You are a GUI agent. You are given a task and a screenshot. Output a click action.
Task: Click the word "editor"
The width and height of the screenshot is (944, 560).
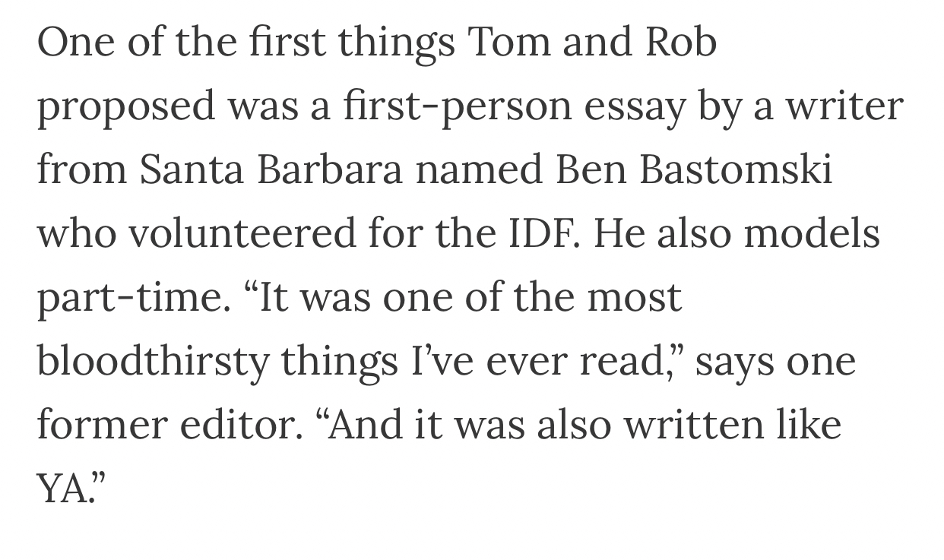(237, 425)
